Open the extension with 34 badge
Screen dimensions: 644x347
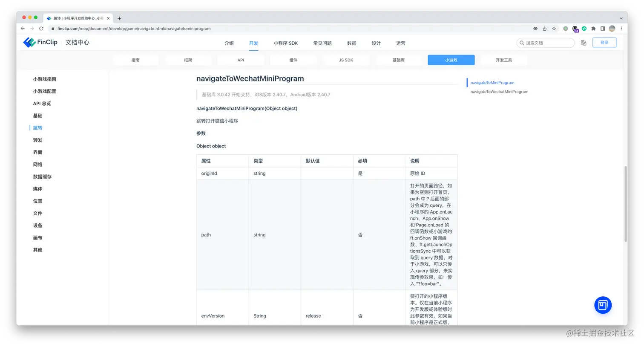[x=575, y=29]
